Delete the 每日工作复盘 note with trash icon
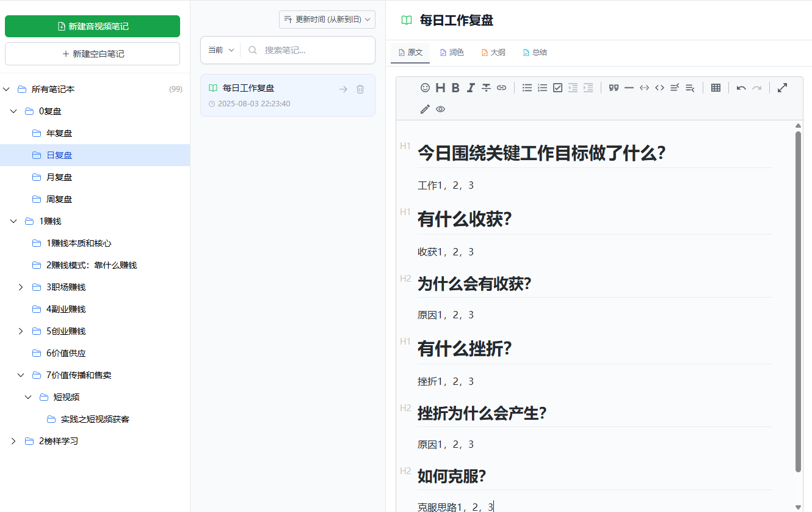This screenshot has height=512, width=812. [x=360, y=89]
